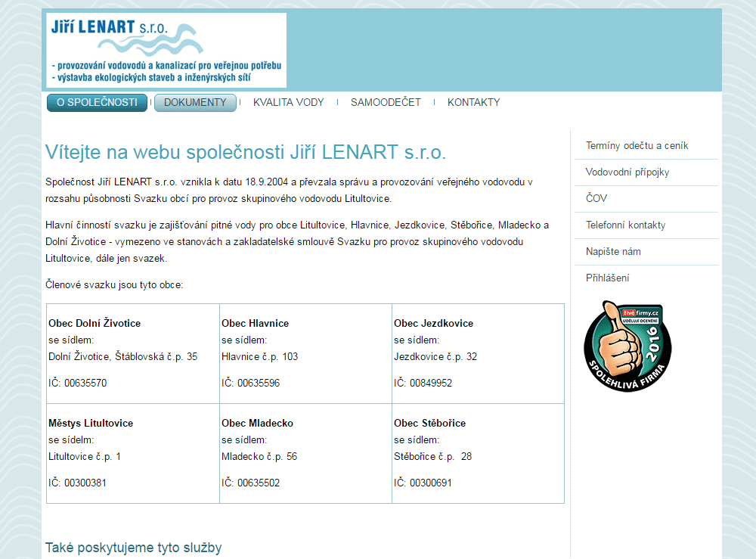Click the IČ: 00849952 text
756x559 pixels.
423,383
